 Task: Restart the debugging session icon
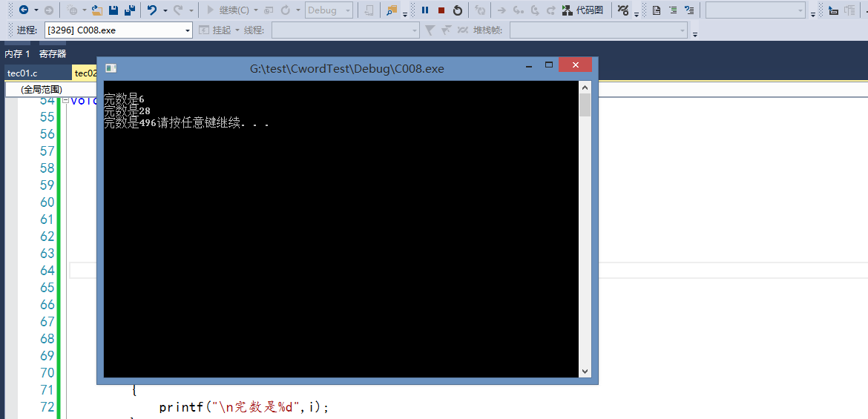(x=457, y=10)
